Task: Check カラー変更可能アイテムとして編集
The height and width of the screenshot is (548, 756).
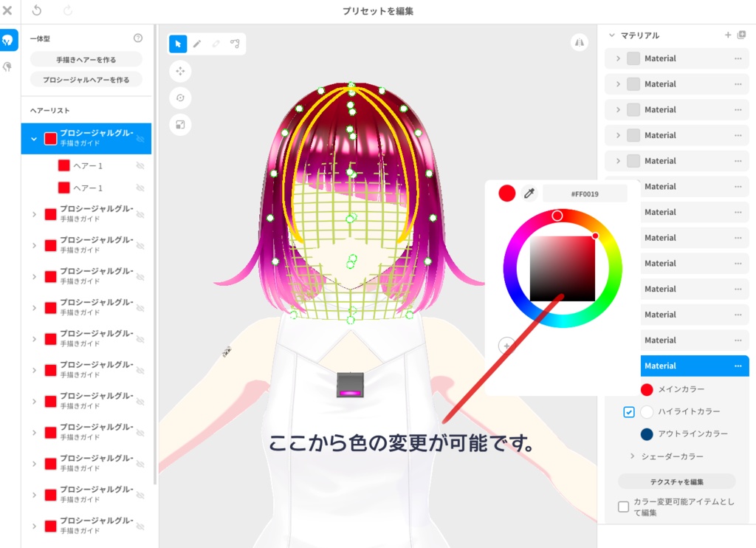Action: (x=623, y=505)
